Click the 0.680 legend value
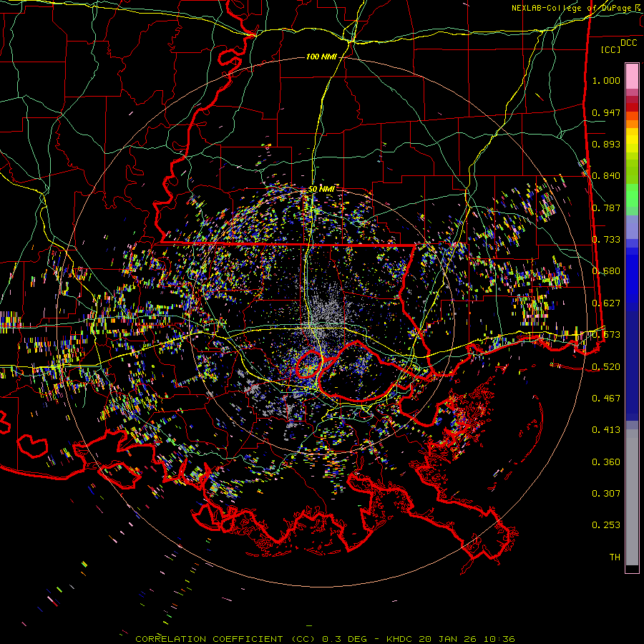The image size is (644, 644). coord(606,271)
